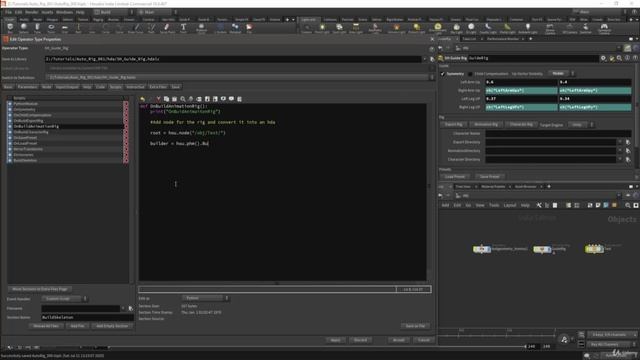Select the Grid shelf tool
Viewport: 640px width, 360px height.
point(64,28)
